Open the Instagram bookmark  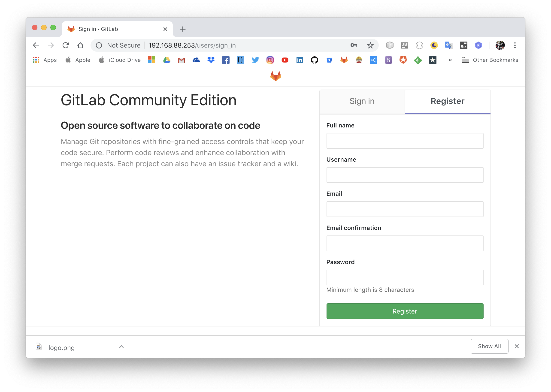(x=270, y=60)
